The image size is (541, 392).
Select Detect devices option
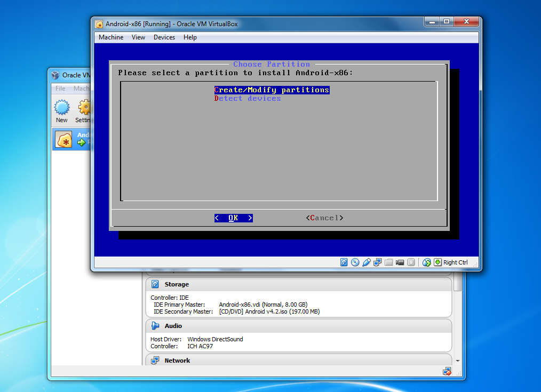pyautogui.click(x=248, y=99)
